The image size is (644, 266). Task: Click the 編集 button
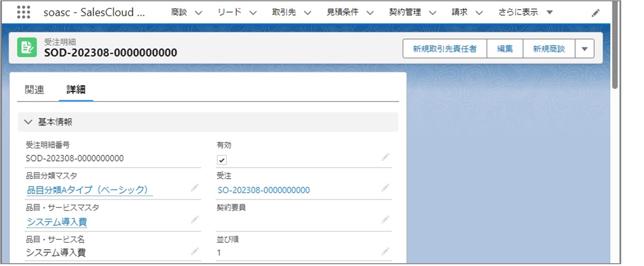(505, 49)
